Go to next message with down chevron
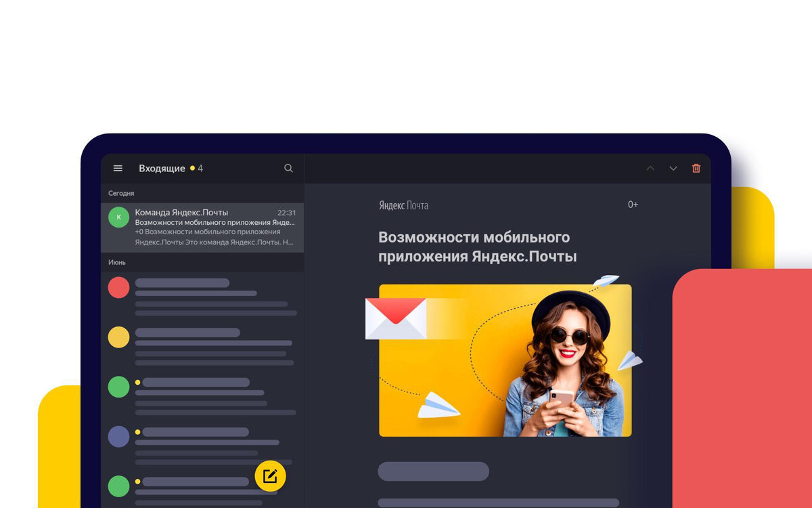 click(x=673, y=168)
